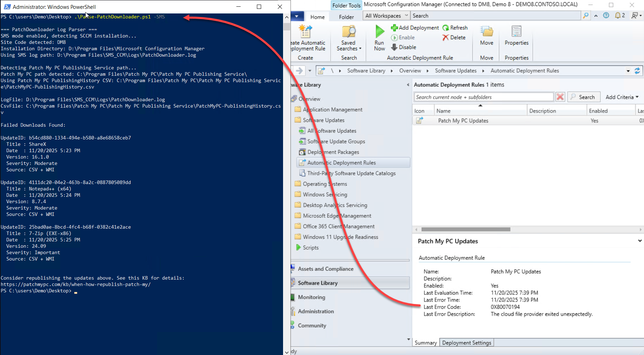Click the Add Deployment ribbon button

click(415, 28)
